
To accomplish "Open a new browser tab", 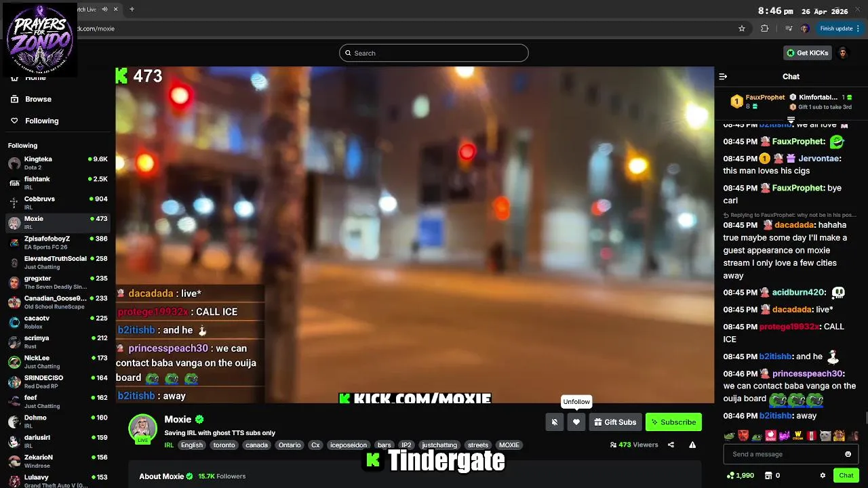I will tap(132, 9).
